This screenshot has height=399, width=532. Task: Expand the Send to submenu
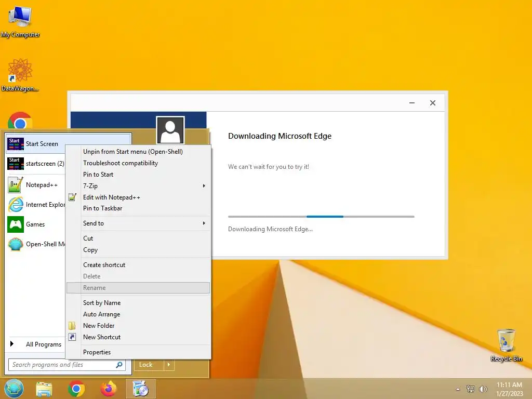click(138, 223)
